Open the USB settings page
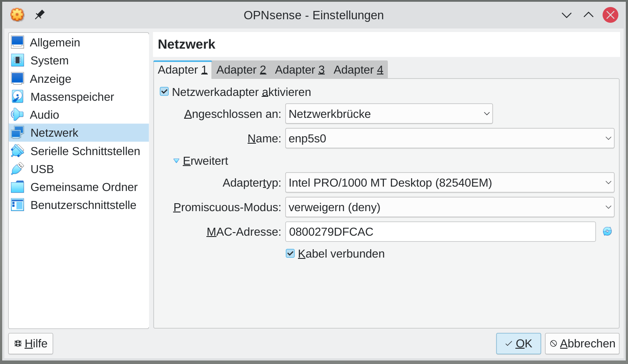Image resolution: width=628 pixels, height=364 pixels. (x=79, y=169)
